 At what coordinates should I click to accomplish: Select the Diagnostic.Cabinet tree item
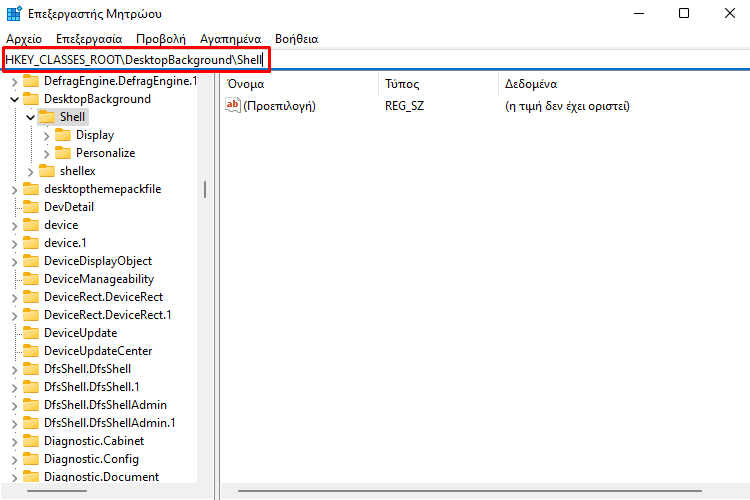pos(94,441)
